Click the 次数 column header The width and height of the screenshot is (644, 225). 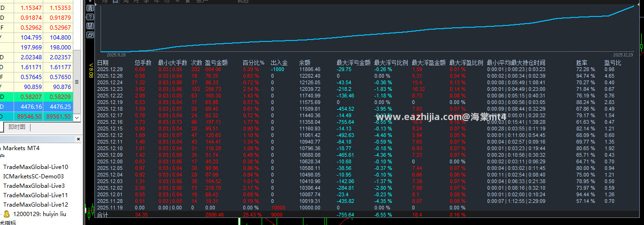point(196,63)
